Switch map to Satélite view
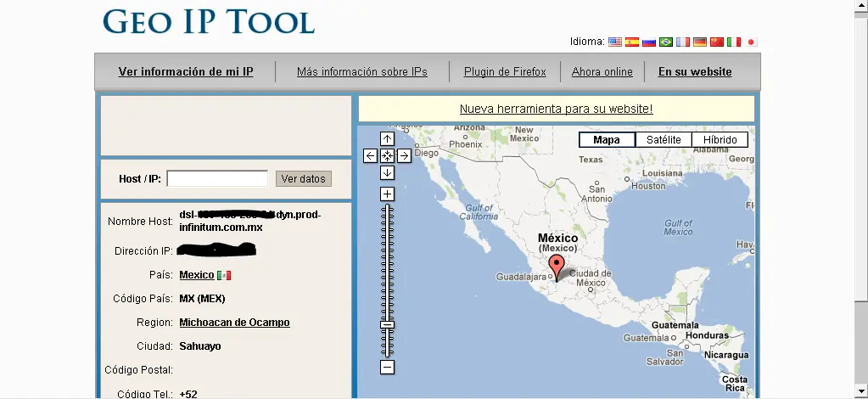Screen dimensions: 868x399 click(x=664, y=139)
